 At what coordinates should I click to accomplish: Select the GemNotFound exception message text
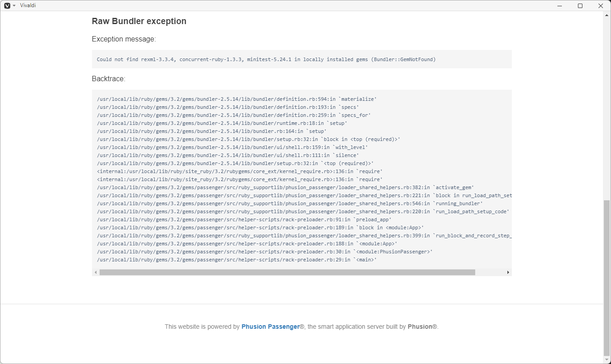click(x=266, y=59)
